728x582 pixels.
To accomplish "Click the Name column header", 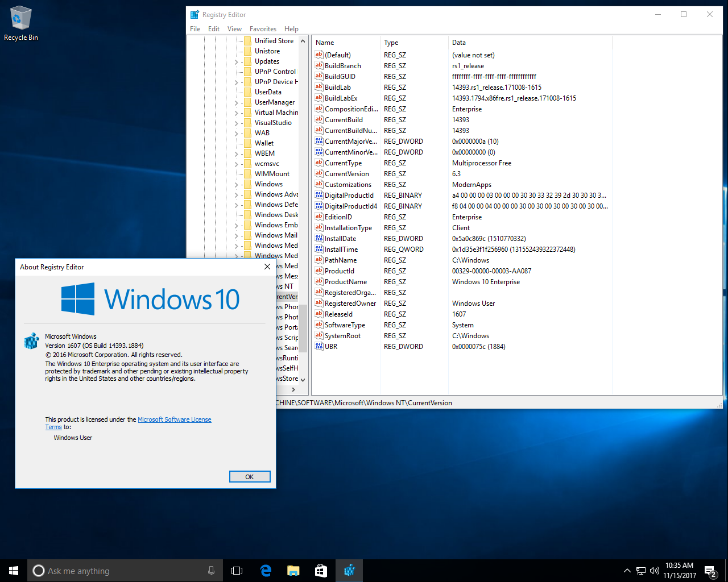I will [x=346, y=43].
